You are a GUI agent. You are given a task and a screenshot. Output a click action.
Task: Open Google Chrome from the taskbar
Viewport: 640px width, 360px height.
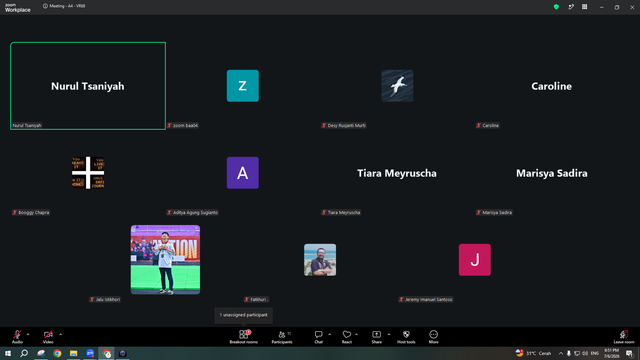click(x=57, y=353)
